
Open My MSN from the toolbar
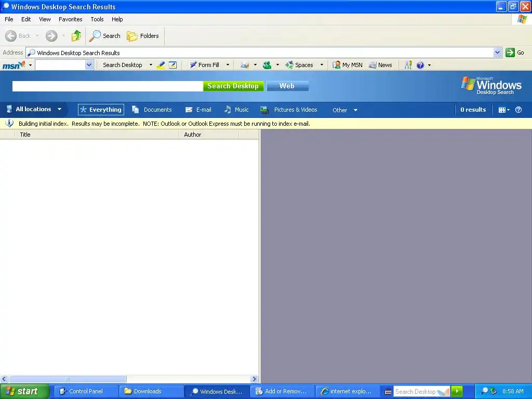click(x=348, y=65)
